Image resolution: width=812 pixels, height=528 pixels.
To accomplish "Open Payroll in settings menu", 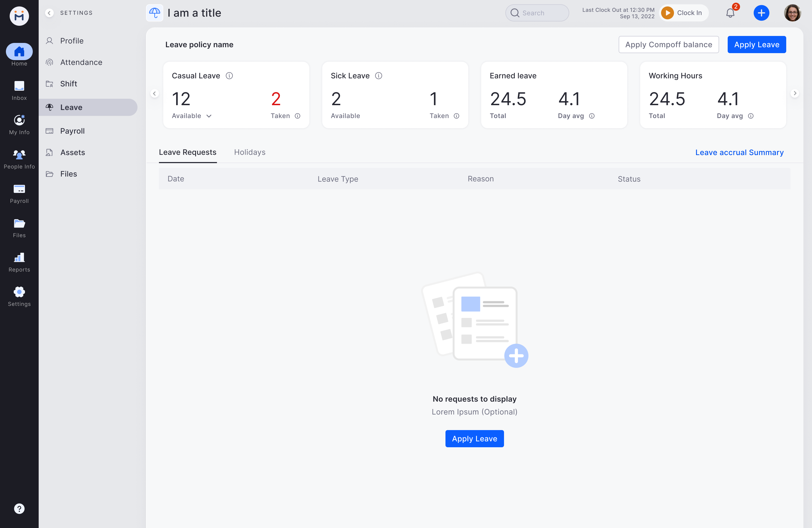I will pos(72,131).
